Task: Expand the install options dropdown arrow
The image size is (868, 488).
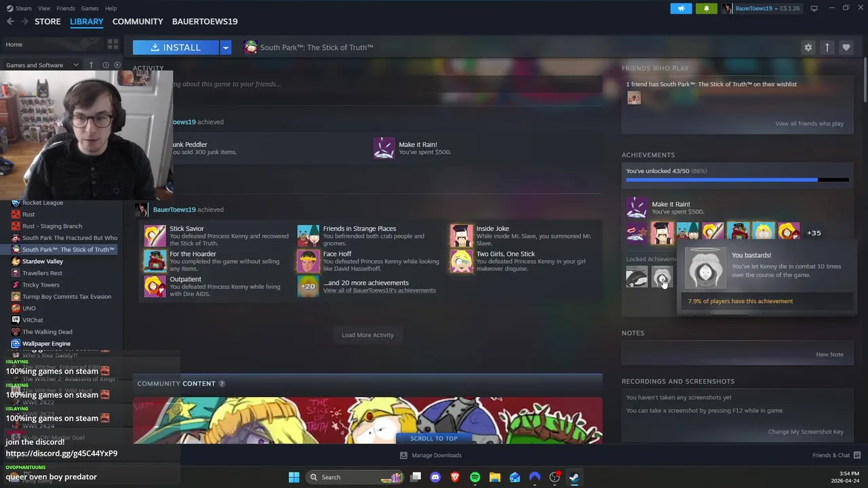Action: [225, 47]
